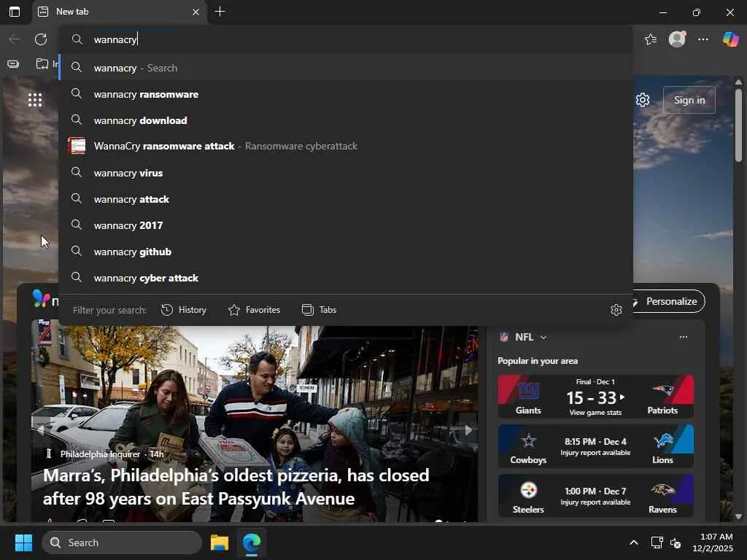
Task: Close the New tab tab
Action: (196, 12)
